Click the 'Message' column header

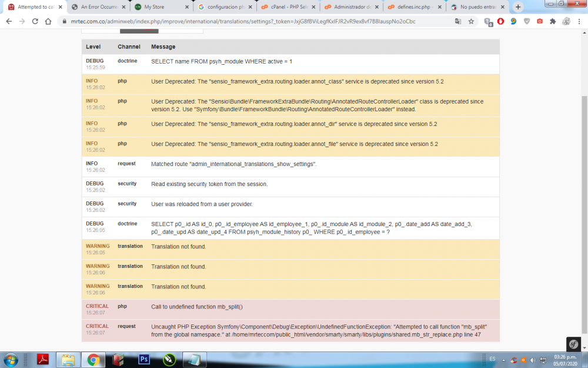(163, 47)
